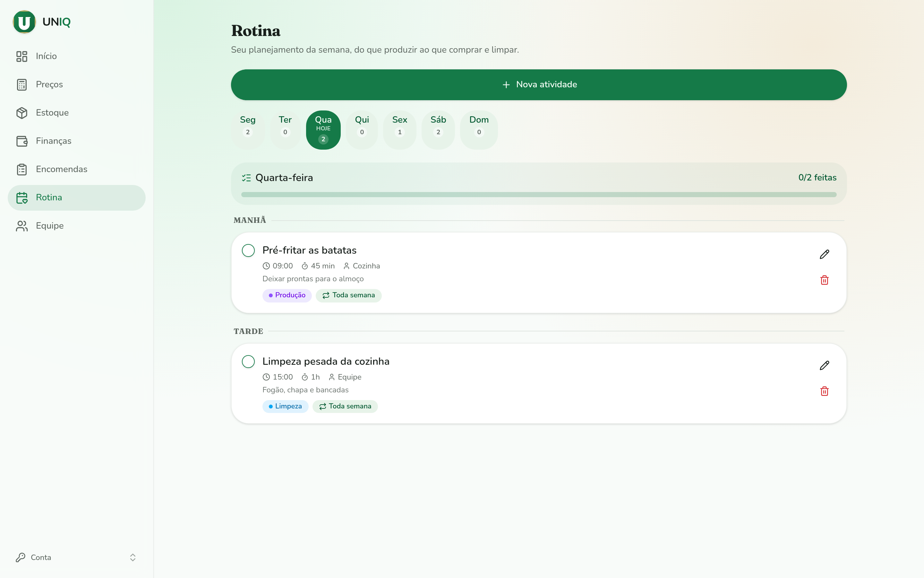The width and height of the screenshot is (924, 578).
Task: Click the MANHÃ section heading
Action: [250, 220]
